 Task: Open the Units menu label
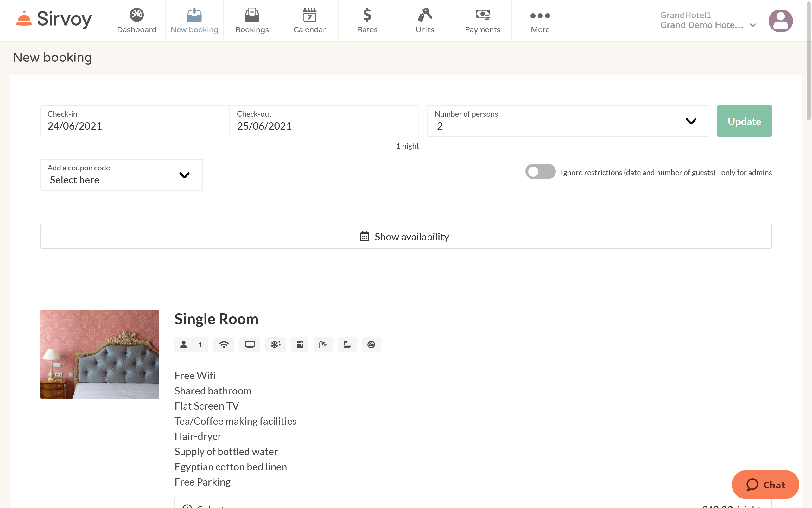pyautogui.click(x=425, y=29)
